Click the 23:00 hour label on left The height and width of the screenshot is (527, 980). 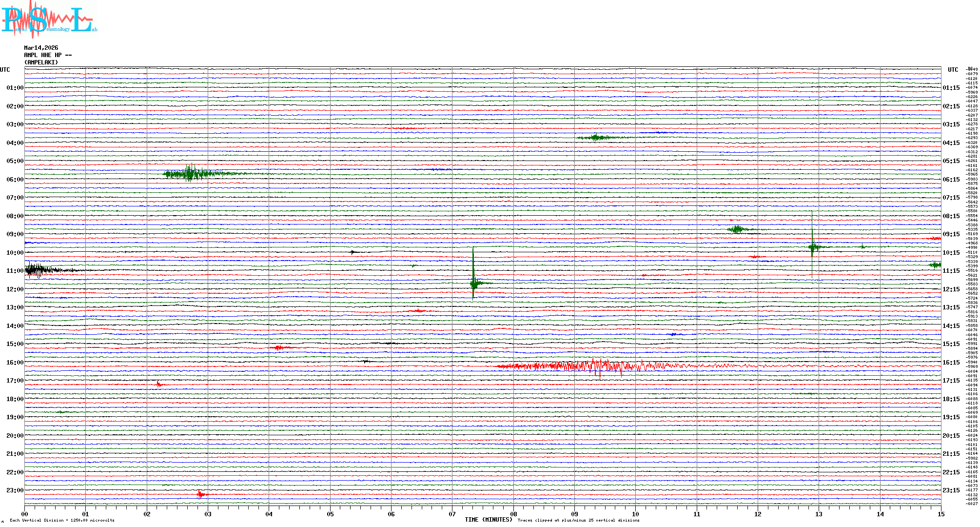coord(15,490)
